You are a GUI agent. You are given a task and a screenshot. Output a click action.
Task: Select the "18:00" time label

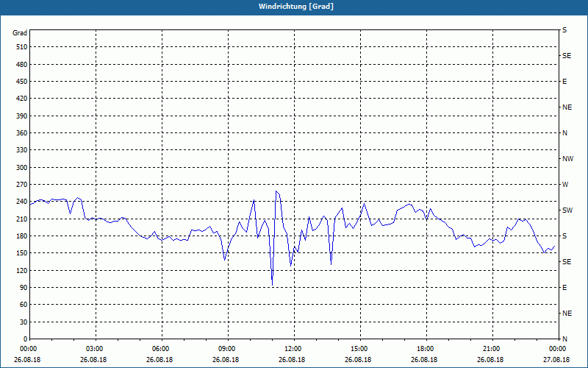pyautogui.click(x=426, y=349)
